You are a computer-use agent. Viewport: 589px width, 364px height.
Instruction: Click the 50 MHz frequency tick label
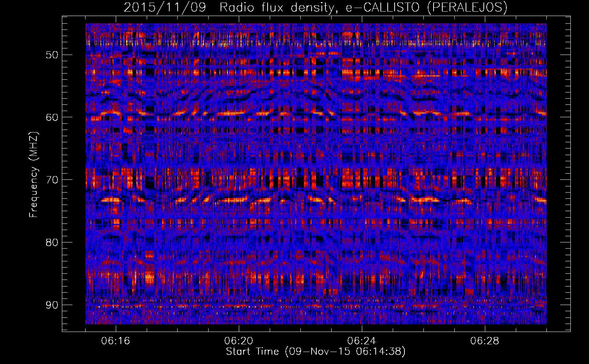point(52,55)
